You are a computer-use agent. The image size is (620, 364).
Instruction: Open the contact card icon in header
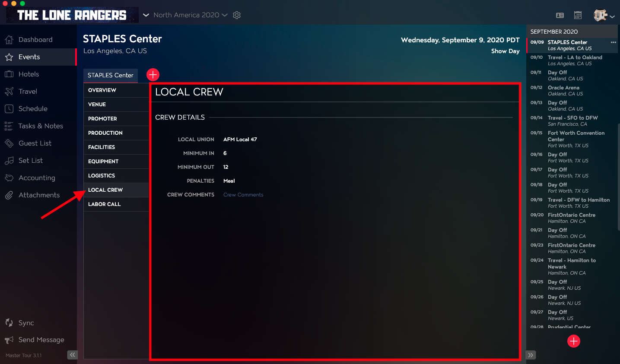[560, 15]
